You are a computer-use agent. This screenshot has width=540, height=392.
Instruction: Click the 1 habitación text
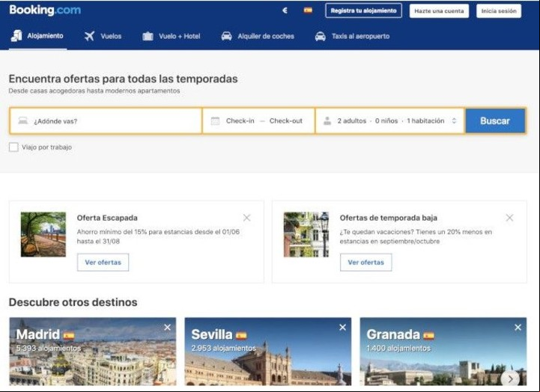point(425,120)
